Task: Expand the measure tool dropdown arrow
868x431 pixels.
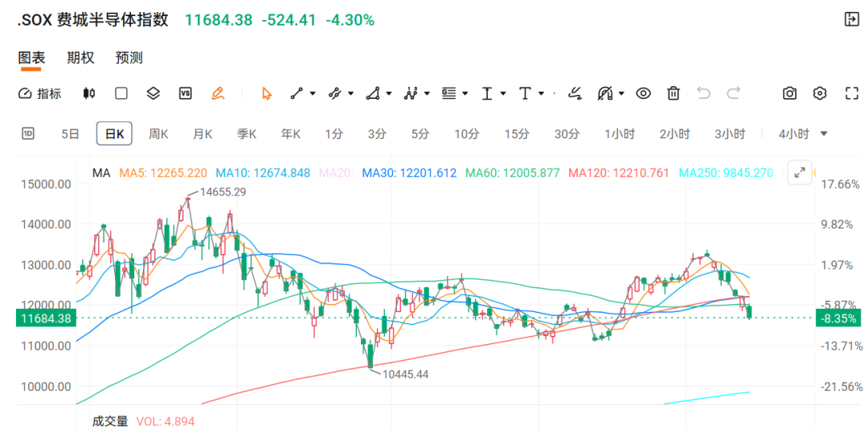Action: pos(502,93)
